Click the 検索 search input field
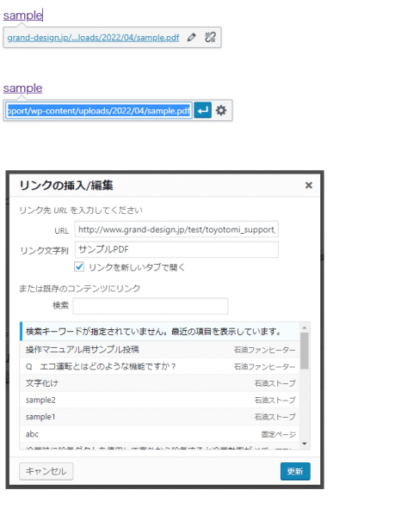Viewport: 413px width, 532px height. pyautogui.click(x=151, y=306)
